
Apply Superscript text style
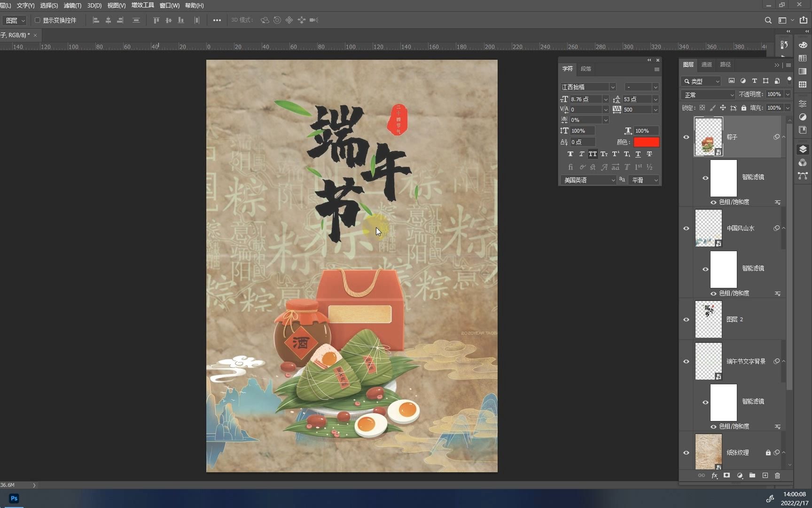(615, 154)
